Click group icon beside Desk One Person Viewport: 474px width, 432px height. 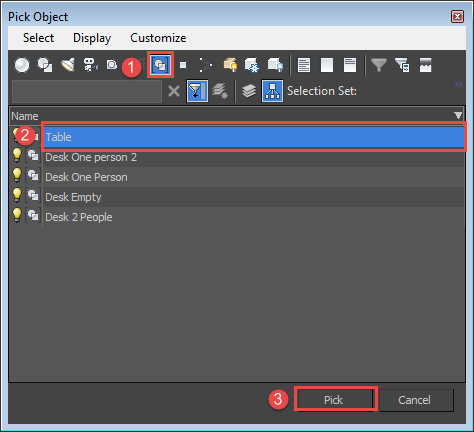(x=33, y=176)
